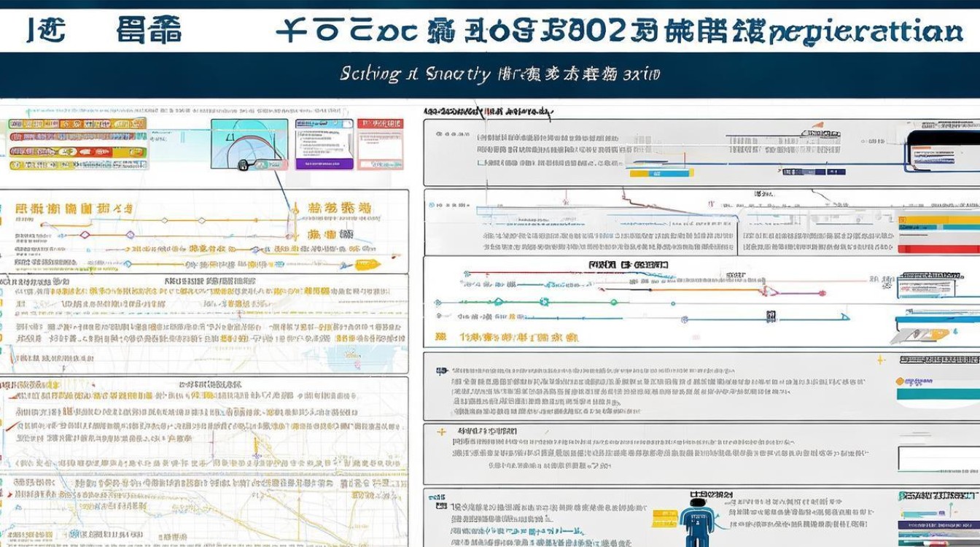Click the teal bar in lower right panel

[938, 394]
